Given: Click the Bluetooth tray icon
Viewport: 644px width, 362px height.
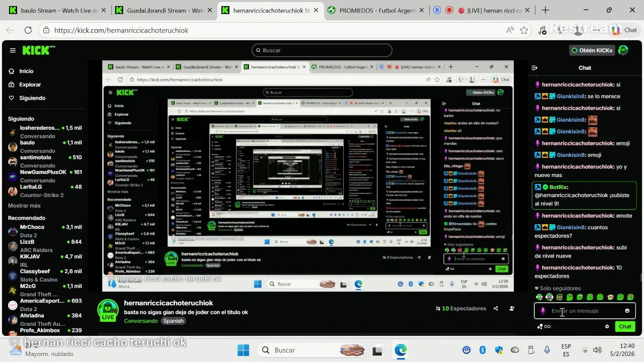Looking at the screenshot, I should 482,350.
